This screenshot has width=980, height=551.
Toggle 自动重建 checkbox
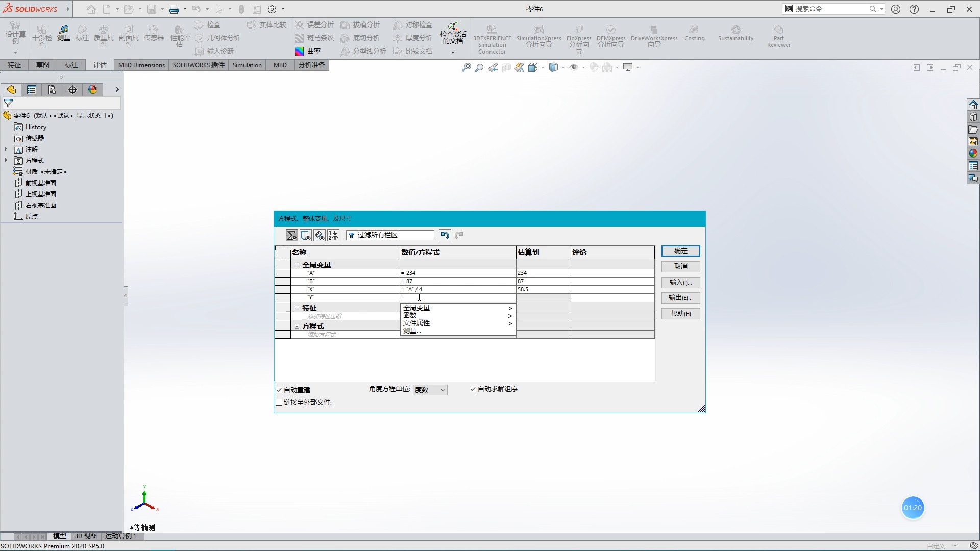pyautogui.click(x=279, y=389)
